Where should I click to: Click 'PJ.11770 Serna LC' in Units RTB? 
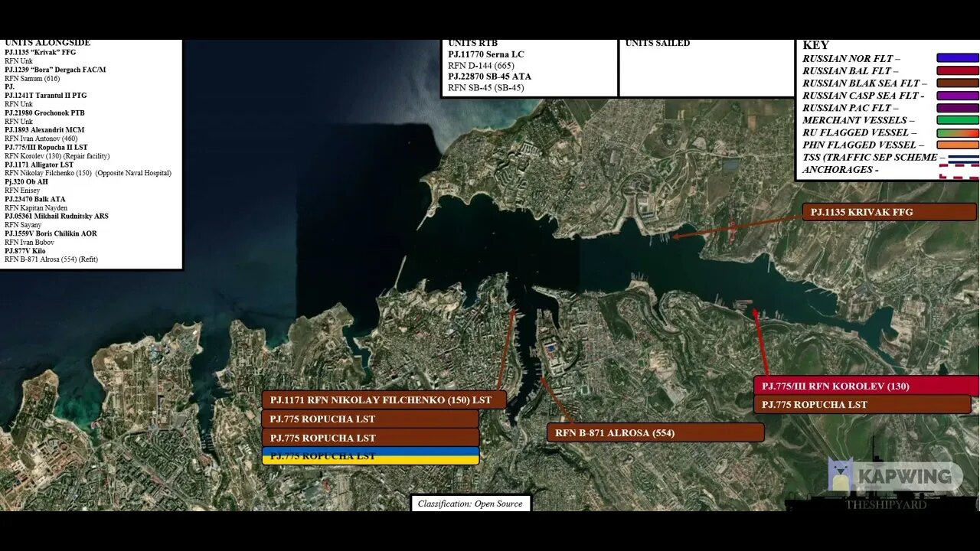coord(486,54)
